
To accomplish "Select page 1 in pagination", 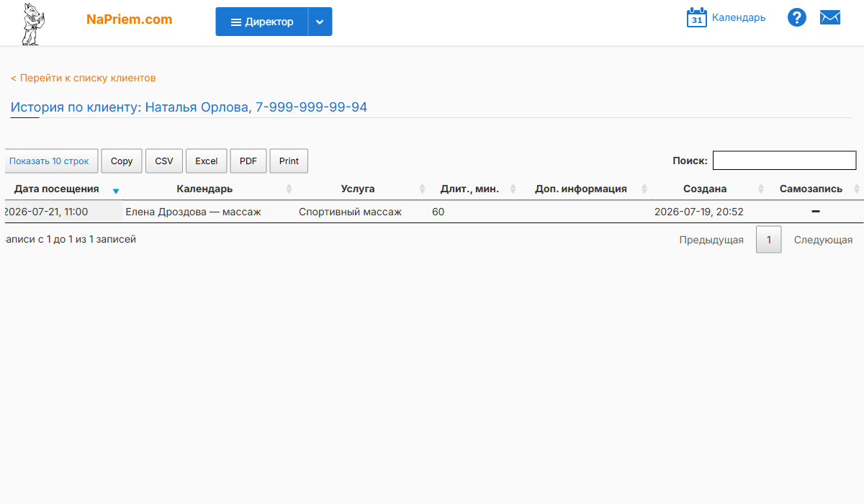I will click(769, 240).
